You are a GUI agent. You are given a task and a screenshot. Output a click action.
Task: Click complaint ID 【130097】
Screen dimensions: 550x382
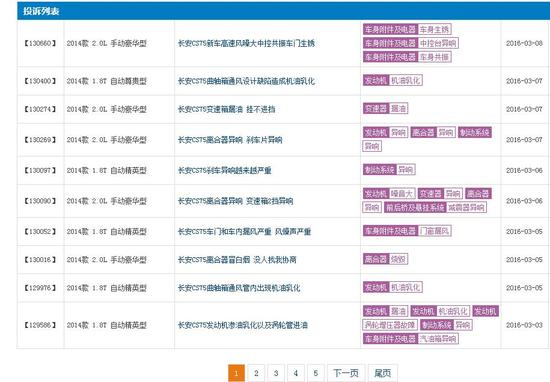pyautogui.click(x=40, y=170)
